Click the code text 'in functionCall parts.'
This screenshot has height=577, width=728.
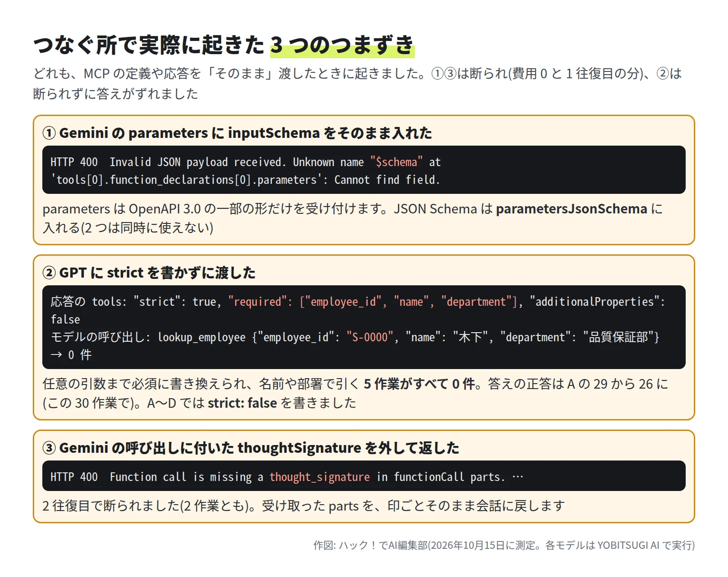click(440, 477)
